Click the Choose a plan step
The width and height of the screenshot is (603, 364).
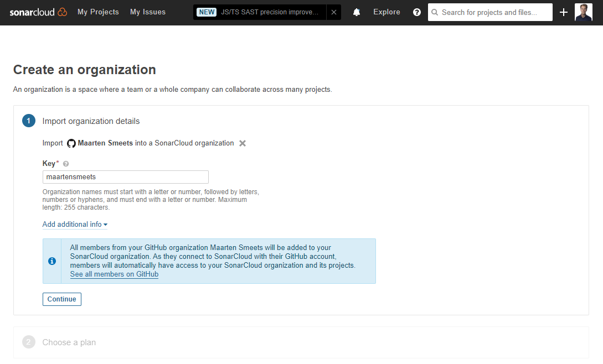click(x=69, y=342)
